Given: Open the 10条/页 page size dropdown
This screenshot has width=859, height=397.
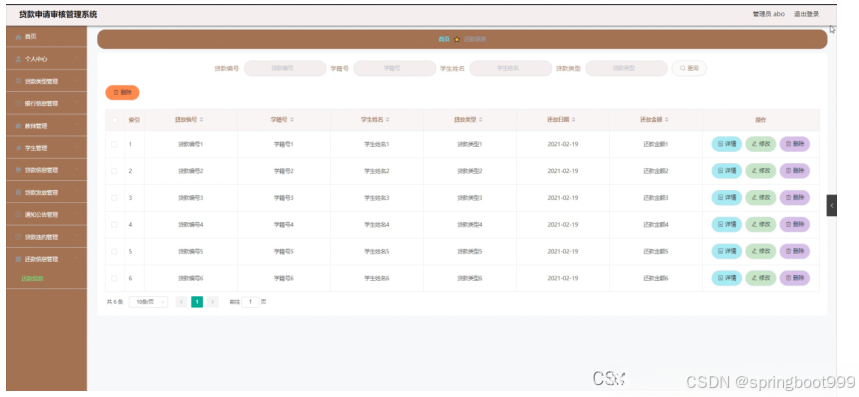Looking at the screenshot, I should click(148, 302).
